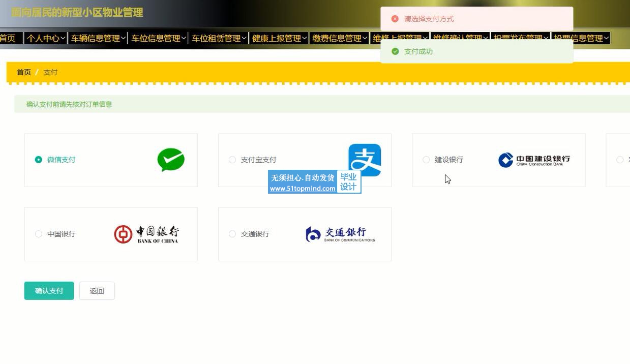
Task: Click the 确认支付前请先核对订单信息 notice
Action: [69, 104]
